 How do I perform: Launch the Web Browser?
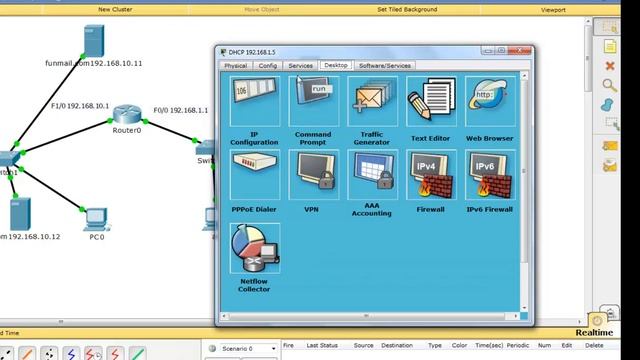(x=490, y=101)
